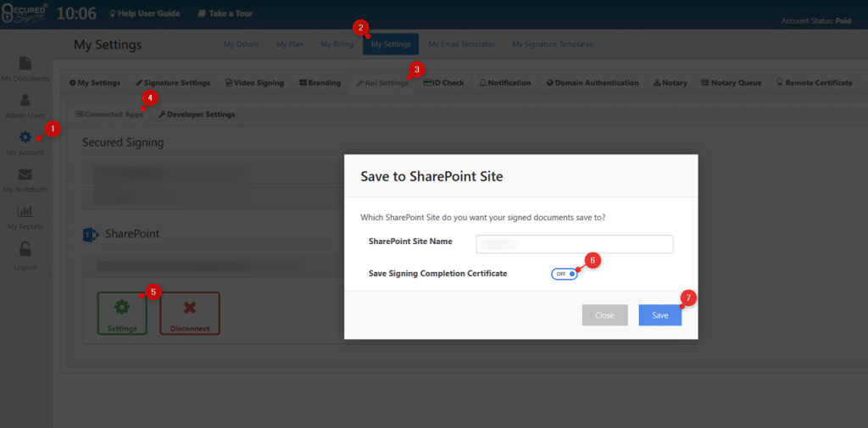Click the Save to SharePoint Site heading

(431, 176)
